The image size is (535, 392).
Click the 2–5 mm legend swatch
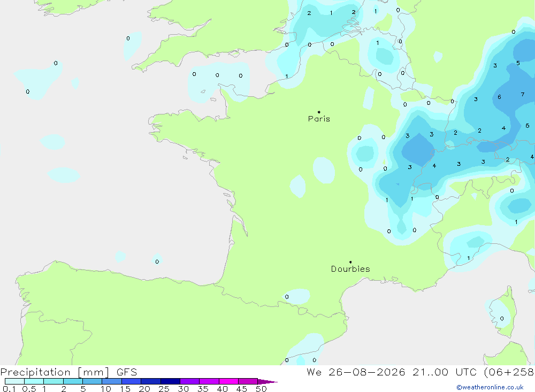click(73, 381)
